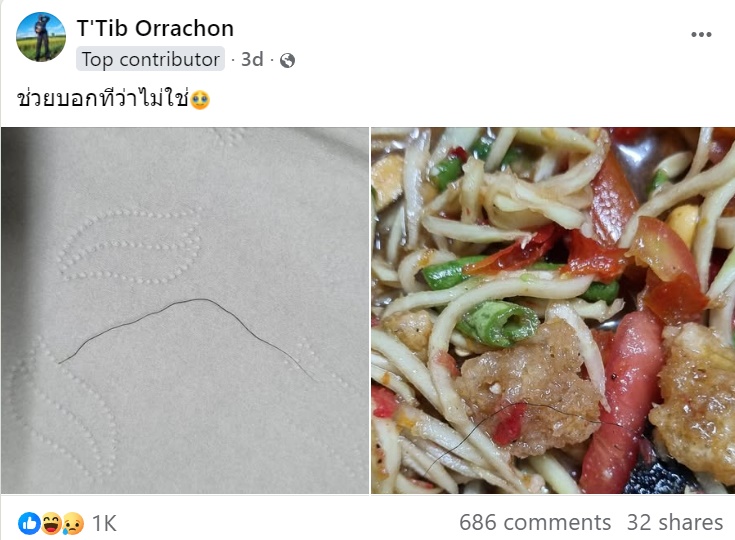Open the papaya salad photo
Screen dimensions: 735x540
(553, 310)
